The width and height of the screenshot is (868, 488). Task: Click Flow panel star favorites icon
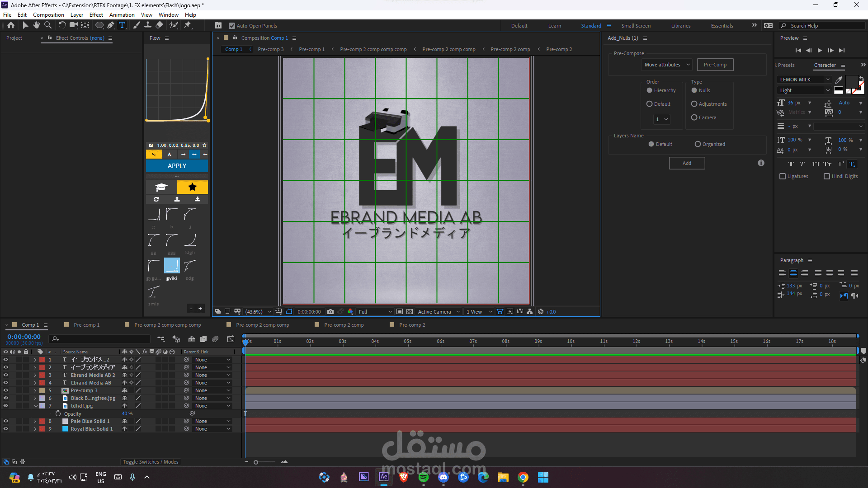tap(193, 187)
